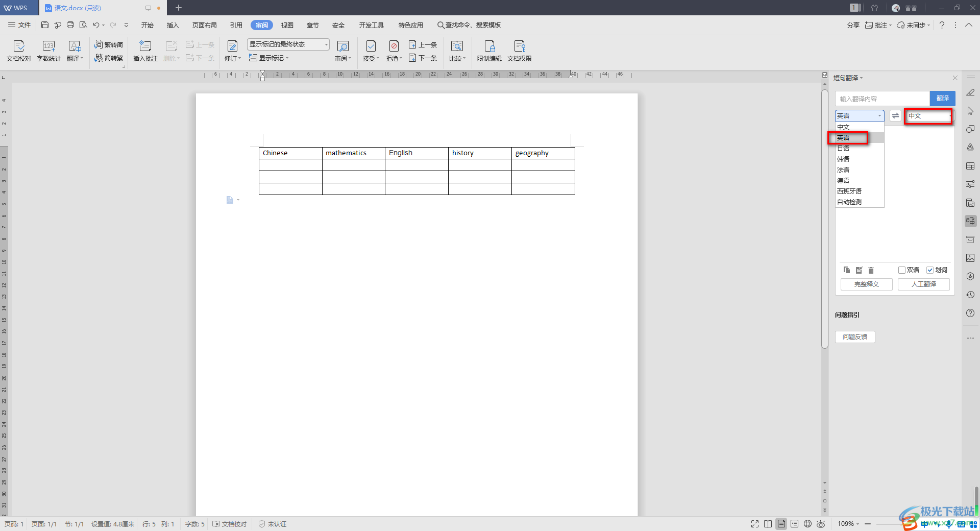Convert text with 繁转简
The image size is (980, 531).
(109, 45)
